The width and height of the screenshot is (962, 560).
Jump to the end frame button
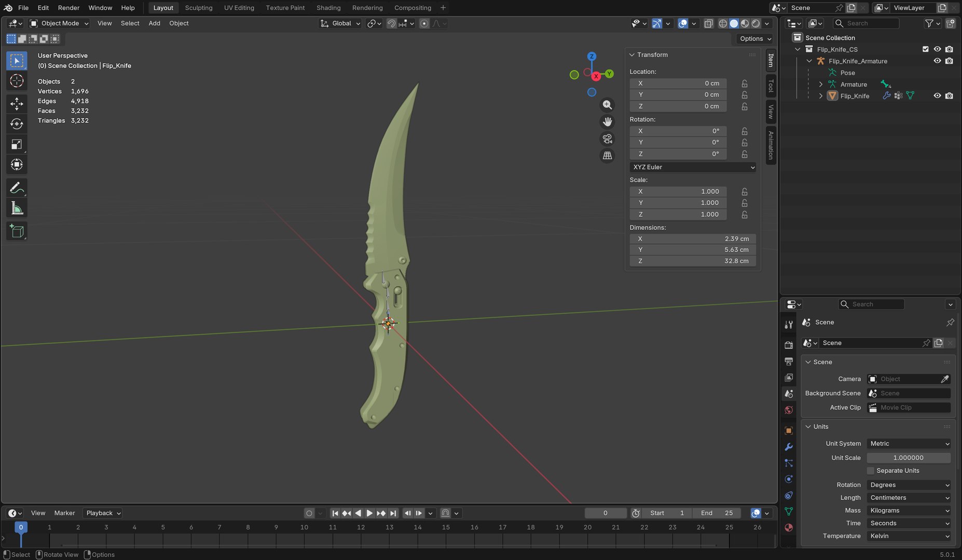click(x=393, y=513)
